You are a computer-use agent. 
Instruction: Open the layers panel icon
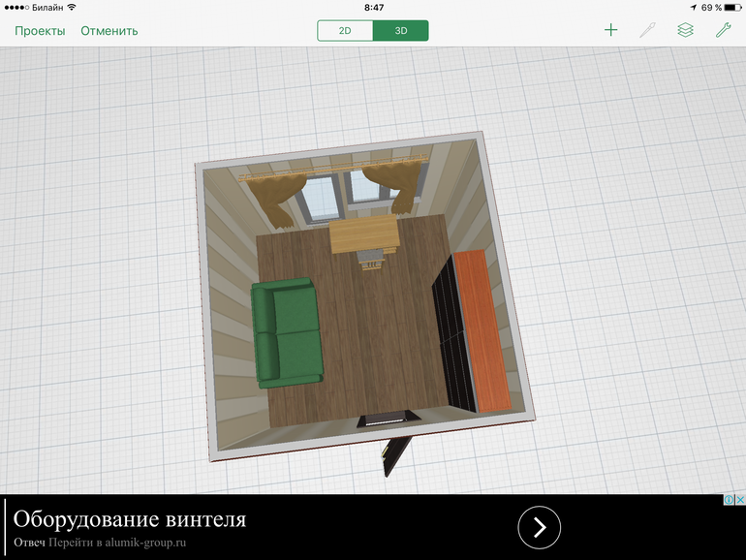point(685,30)
